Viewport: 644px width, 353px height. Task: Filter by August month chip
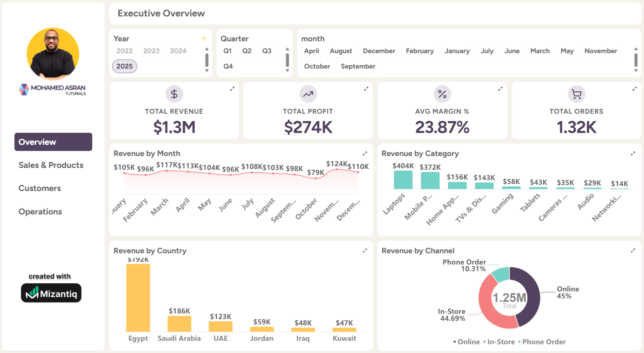tap(341, 51)
